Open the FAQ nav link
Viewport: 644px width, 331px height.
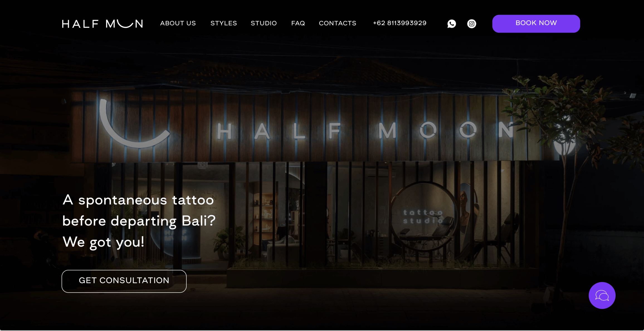[298, 23]
